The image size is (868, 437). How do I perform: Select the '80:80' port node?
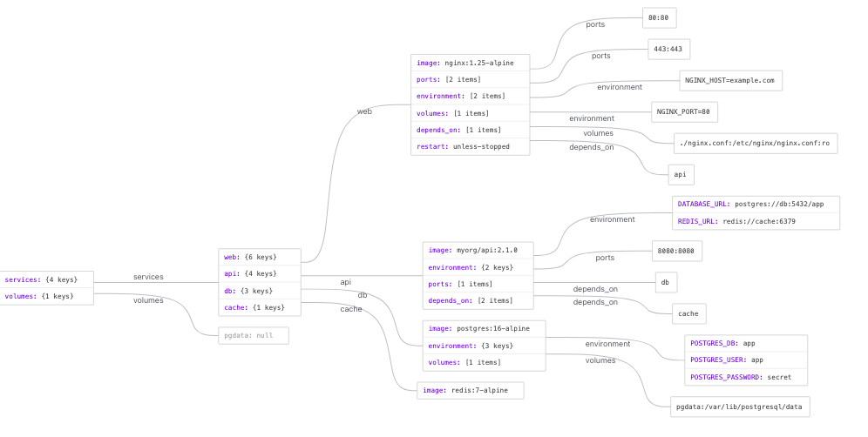[660, 17]
